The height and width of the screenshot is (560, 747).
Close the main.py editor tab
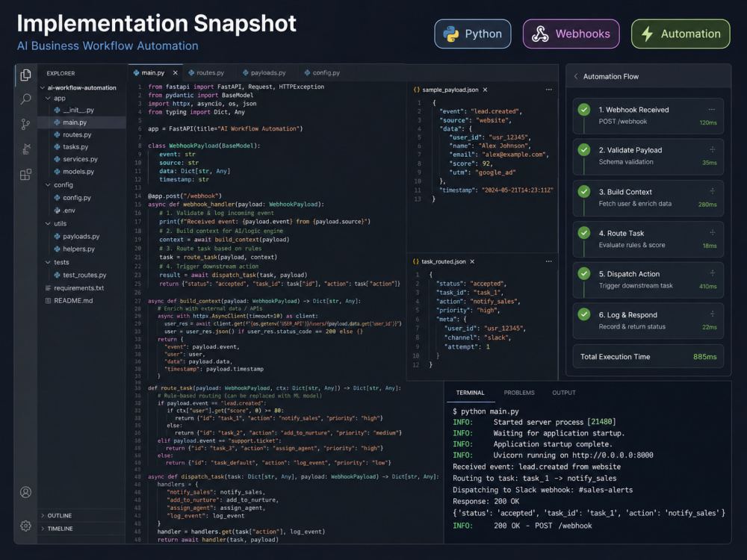point(176,73)
